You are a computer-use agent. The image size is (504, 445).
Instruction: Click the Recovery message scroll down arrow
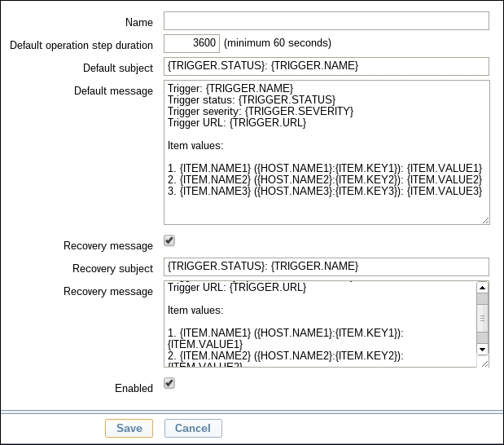[481, 349]
